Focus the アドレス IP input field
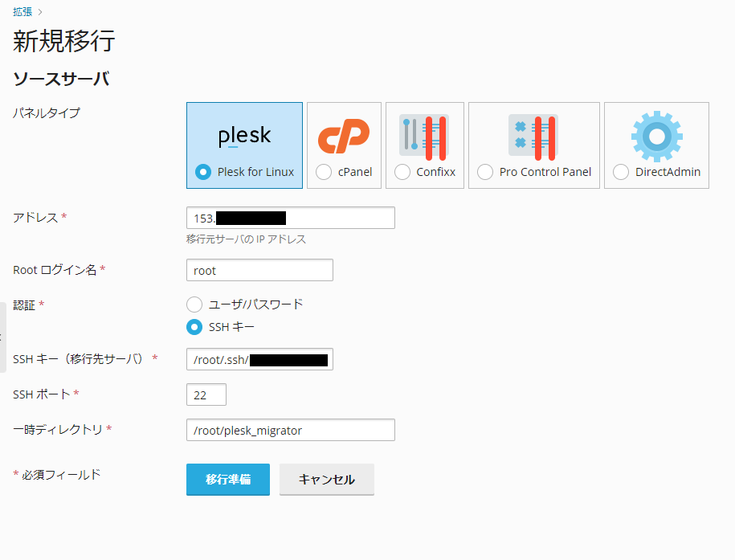Screen dimensions: 735x560 coord(291,218)
